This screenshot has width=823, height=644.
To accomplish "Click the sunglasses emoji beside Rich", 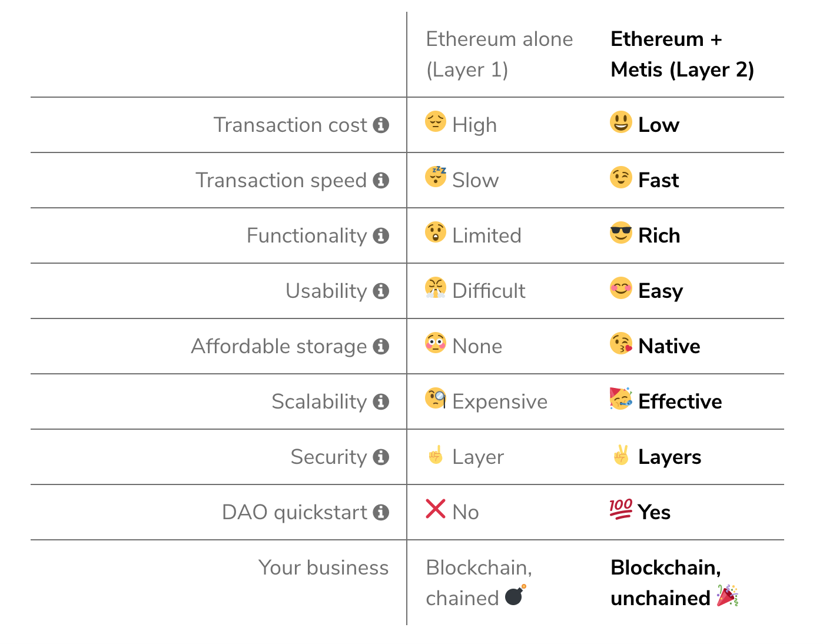I will pyautogui.click(x=620, y=233).
